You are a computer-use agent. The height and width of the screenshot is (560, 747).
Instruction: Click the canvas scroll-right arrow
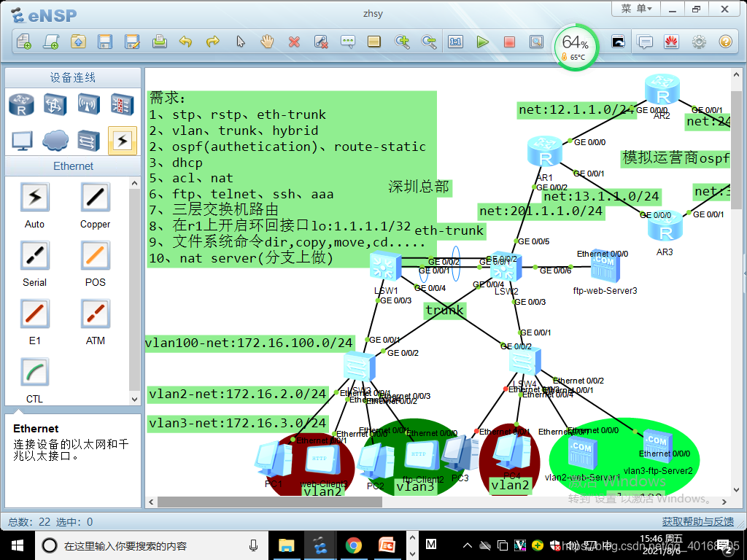(x=724, y=502)
